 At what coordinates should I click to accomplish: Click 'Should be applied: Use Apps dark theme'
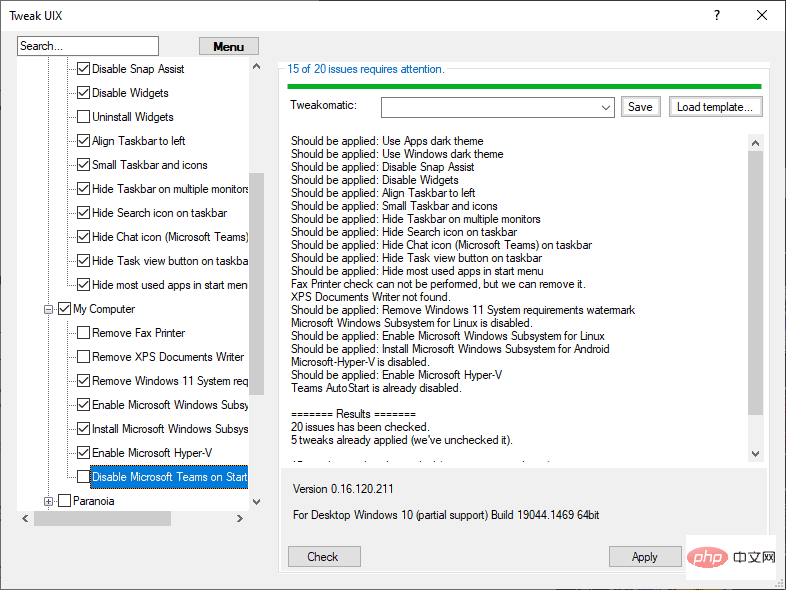tap(387, 141)
